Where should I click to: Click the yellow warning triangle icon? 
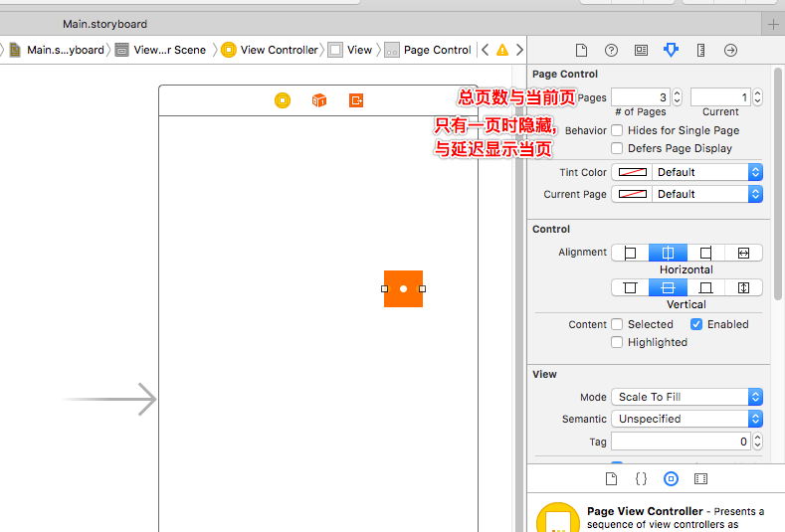[502, 50]
